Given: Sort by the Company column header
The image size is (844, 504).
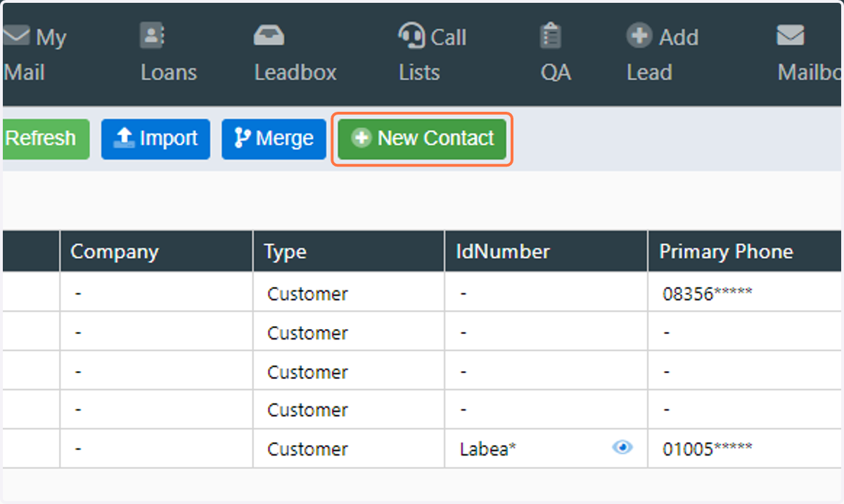Looking at the screenshot, I should 156,252.
